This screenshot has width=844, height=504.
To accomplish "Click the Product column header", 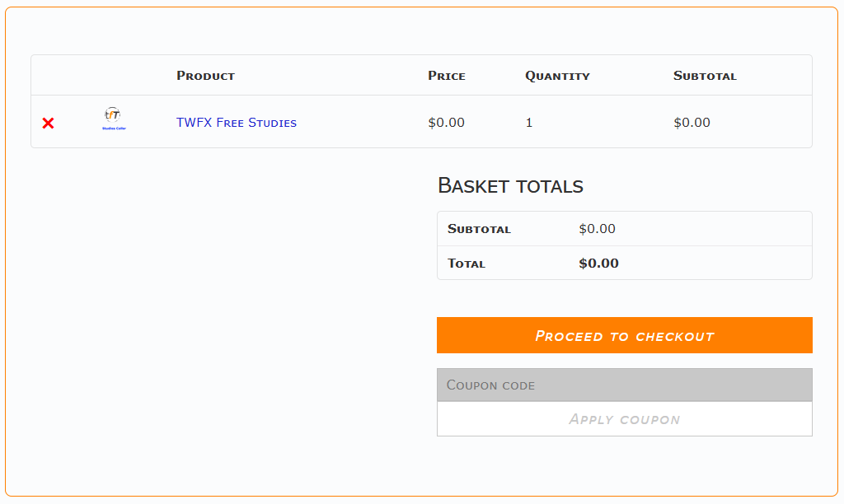I will [x=205, y=76].
